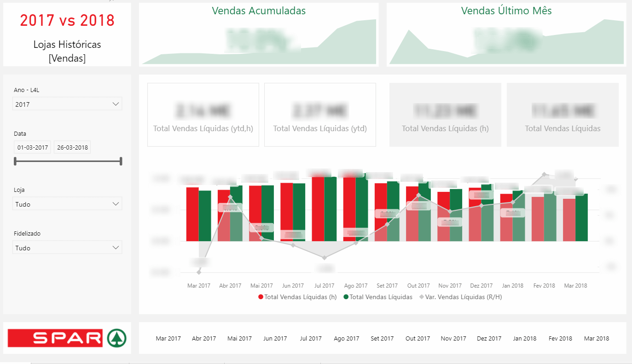Open the 'Loja' filter dropdown
Screen dimensions: 632x364
pos(67,203)
